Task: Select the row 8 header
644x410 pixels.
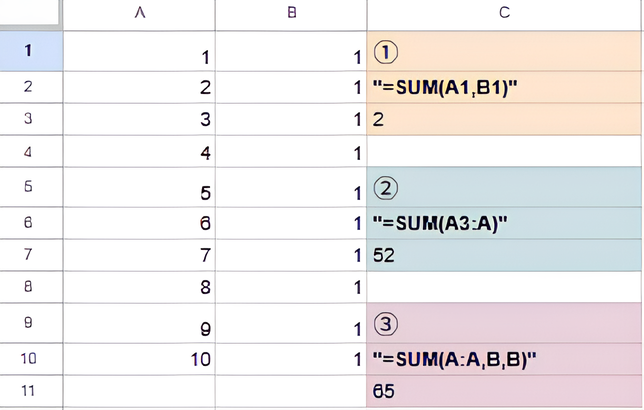Action: 31,288
